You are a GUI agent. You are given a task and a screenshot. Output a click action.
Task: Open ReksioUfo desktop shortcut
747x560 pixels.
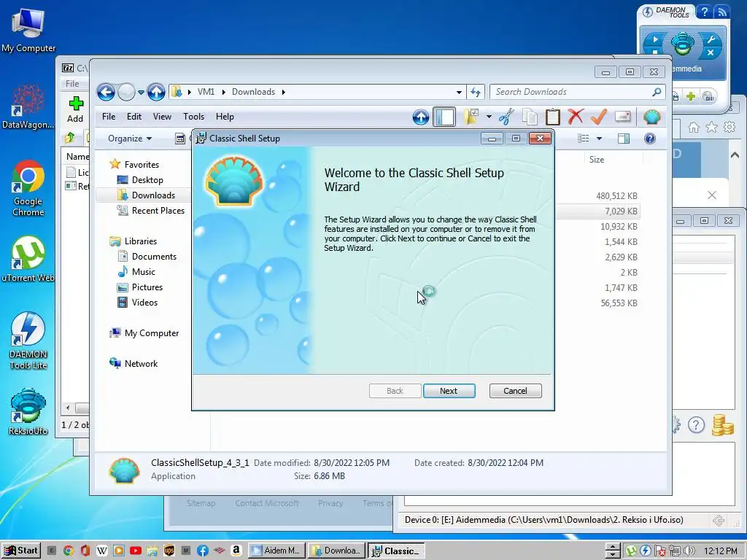[28, 412]
